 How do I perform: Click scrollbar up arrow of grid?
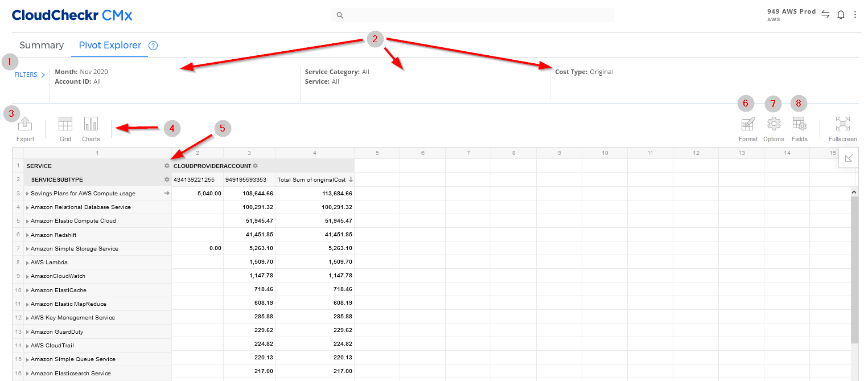pos(854,192)
